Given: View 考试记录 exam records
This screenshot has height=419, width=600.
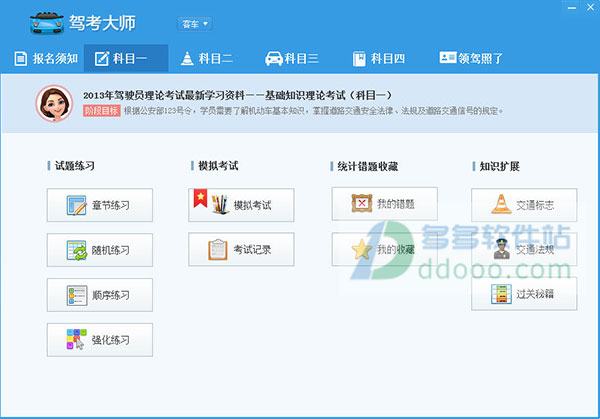Looking at the screenshot, I should pos(241,249).
